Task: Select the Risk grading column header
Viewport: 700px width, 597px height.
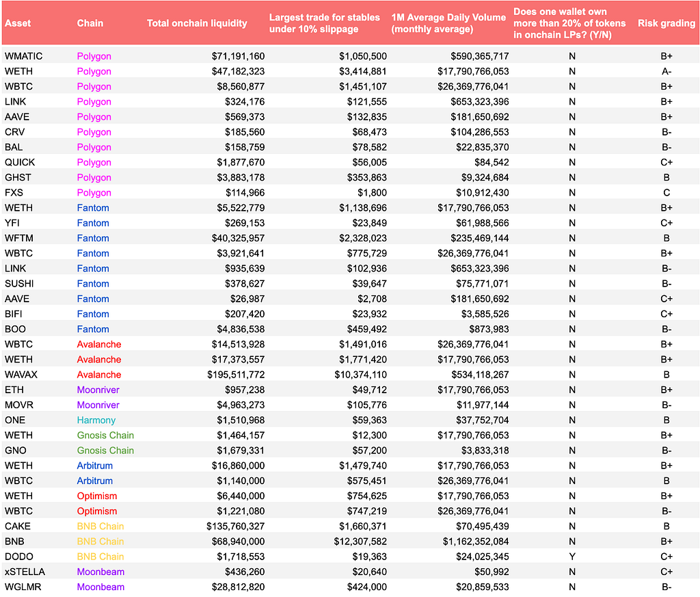Action: 666,23
